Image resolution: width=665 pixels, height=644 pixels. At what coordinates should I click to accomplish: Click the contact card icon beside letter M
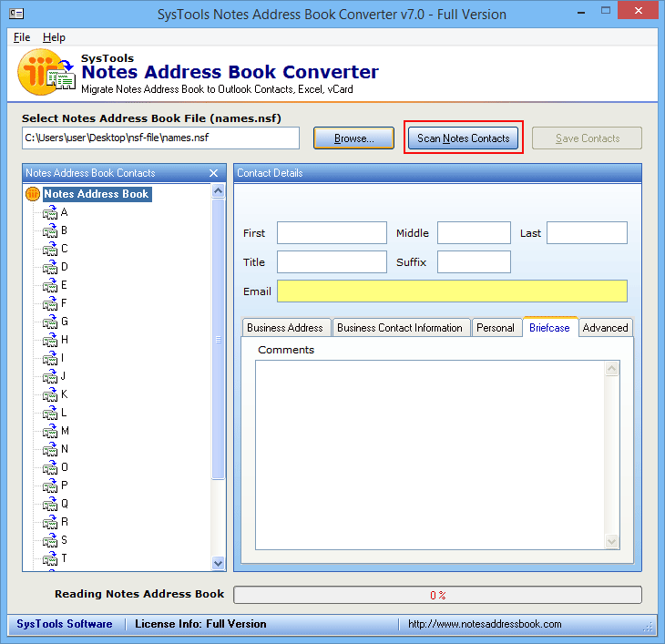click(x=50, y=431)
